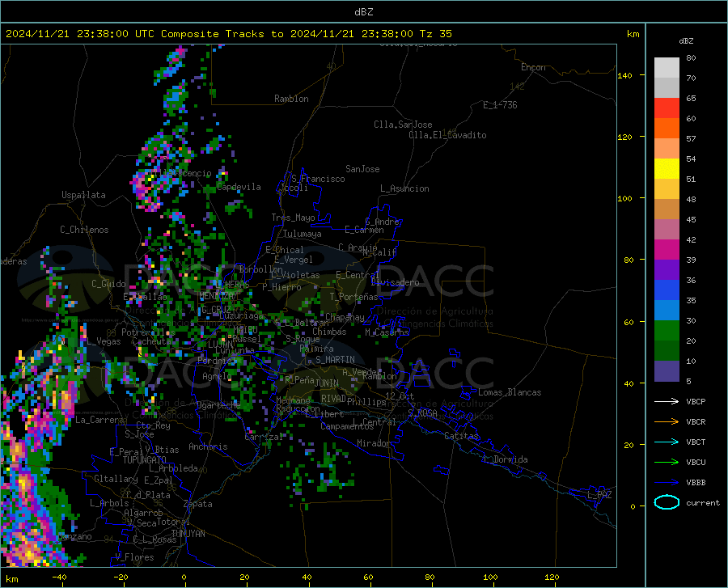Viewport: 728px width, 588px height.
Task: Pick the blue 36 dBZ color swatch
Action: (667, 290)
